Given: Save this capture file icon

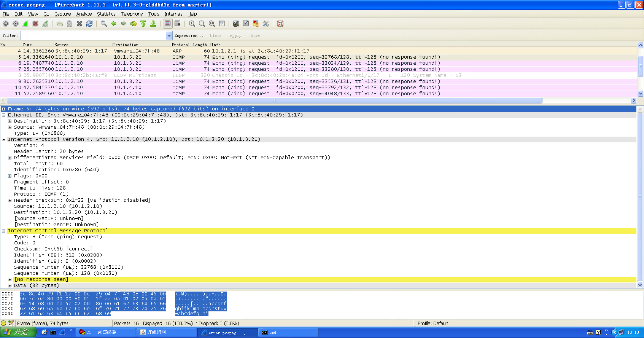Looking at the screenshot, I should tap(70, 24).
